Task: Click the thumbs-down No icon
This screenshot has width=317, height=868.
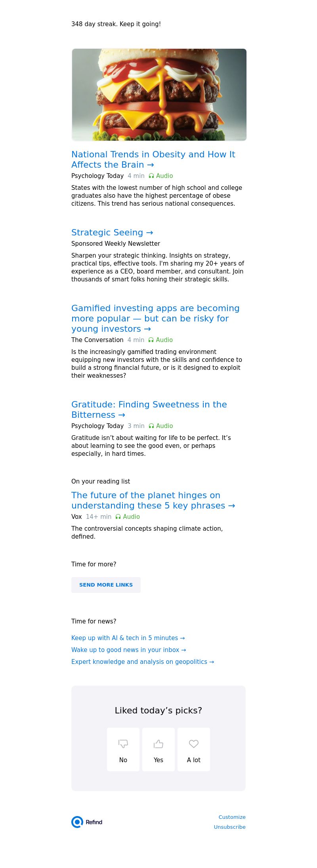Action: coord(123,744)
